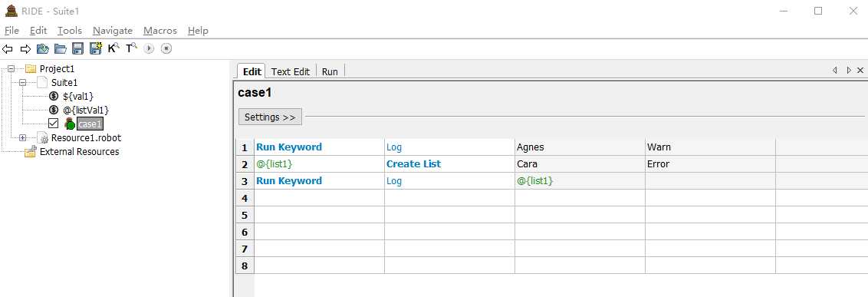
Task: Collapse the Project1 tree node
Action: 11,69
